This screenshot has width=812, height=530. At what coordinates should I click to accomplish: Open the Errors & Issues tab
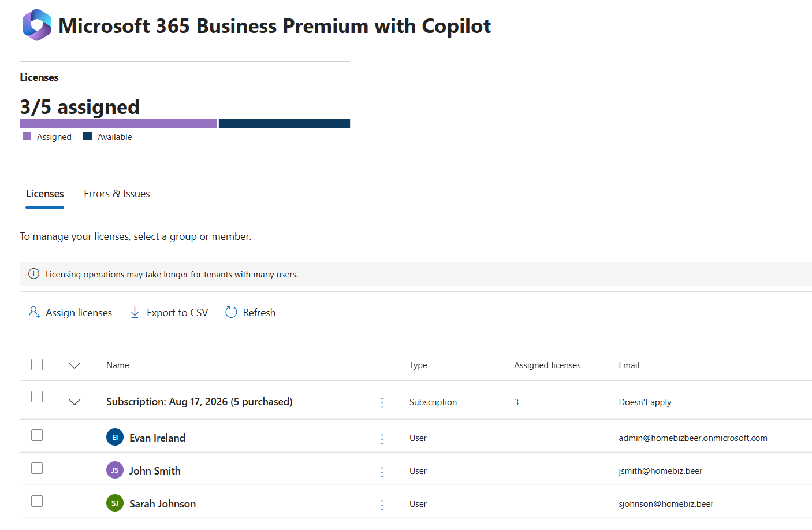point(117,194)
